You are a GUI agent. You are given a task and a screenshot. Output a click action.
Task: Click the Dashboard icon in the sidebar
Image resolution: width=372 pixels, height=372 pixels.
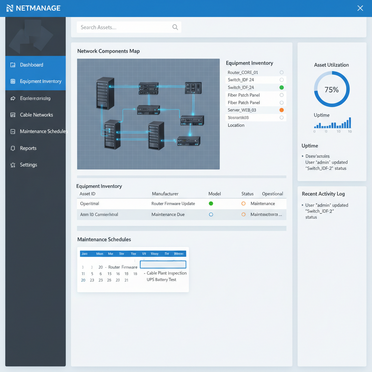click(13, 65)
